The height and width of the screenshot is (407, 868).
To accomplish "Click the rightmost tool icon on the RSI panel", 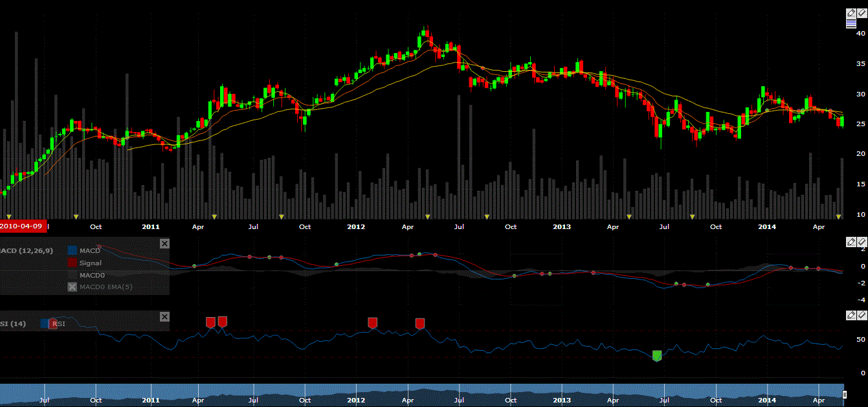I will tap(862, 315).
